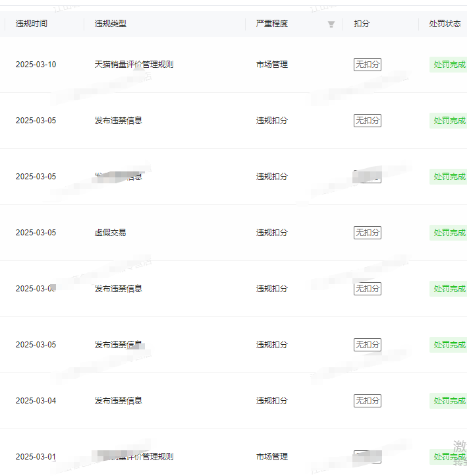Click 处罚完成 status in the 2025-03-04 row
The width and height of the screenshot is (467, 476).
[449, 401]
